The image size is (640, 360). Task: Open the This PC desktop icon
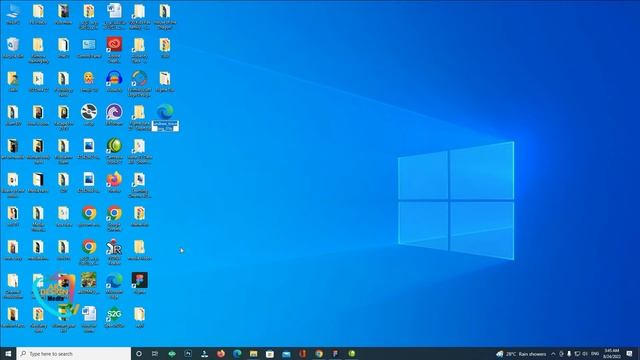coord(13,14)
